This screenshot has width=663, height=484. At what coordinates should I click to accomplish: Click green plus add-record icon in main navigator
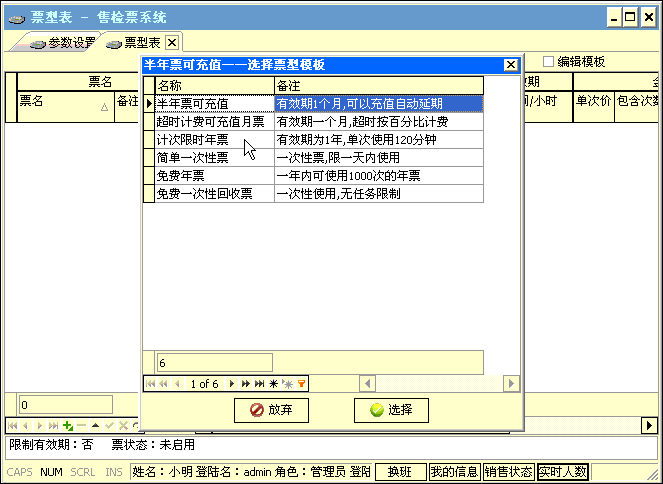[x=67, y=426]
